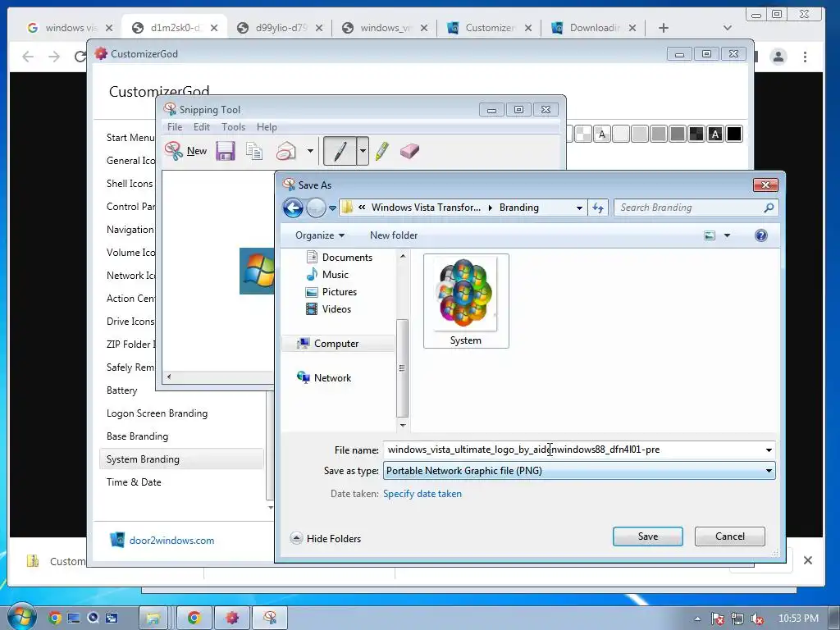Viewport: 840px width, 630px height.
Task: Choose the dark swatch with white A
Action: pyautogui.click(x=715, y=134)
